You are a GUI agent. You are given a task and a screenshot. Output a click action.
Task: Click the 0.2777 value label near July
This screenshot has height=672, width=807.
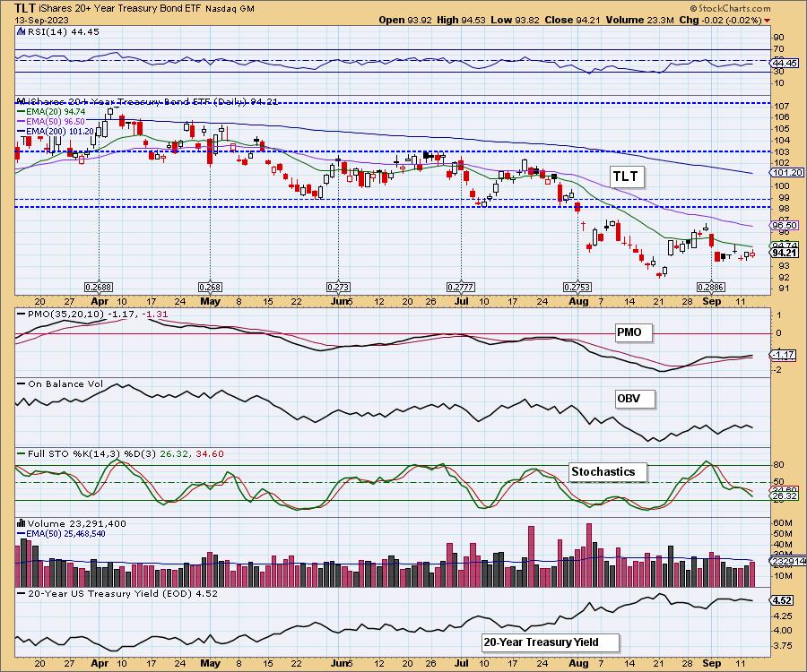click(461, 287)
